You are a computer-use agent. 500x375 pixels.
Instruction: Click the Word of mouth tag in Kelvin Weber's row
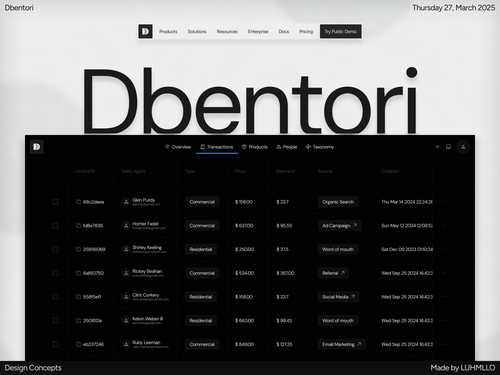point(338,320)
